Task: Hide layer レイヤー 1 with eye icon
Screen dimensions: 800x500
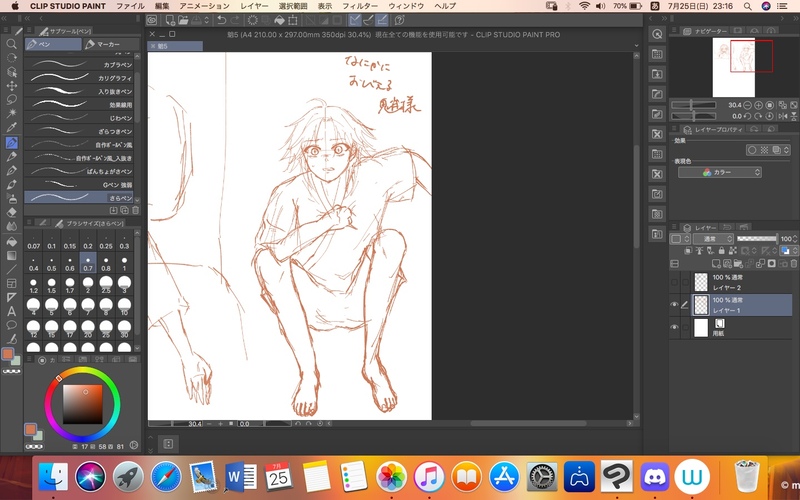Action: [674, 305]
